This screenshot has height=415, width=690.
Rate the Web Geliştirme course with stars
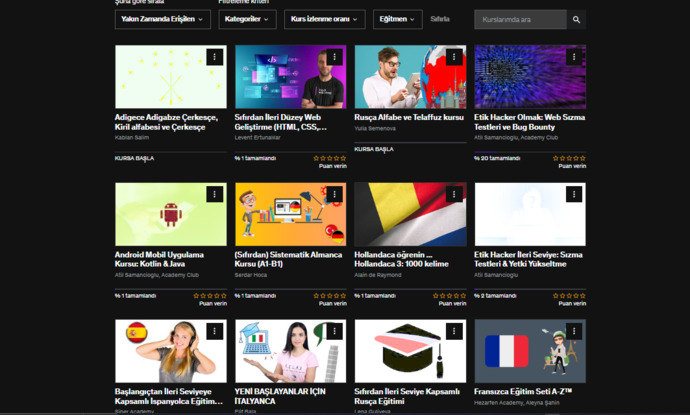click(x=330, y=158)
